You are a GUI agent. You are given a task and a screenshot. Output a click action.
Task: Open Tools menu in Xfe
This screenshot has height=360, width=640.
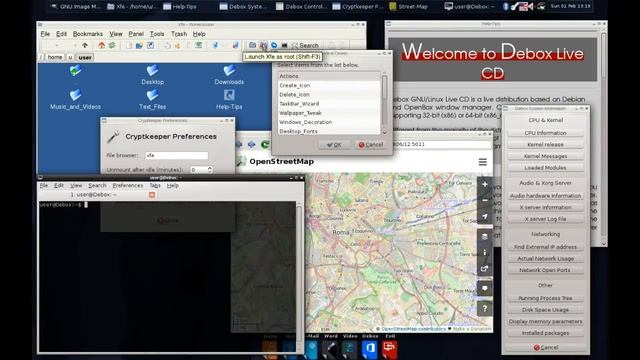pos(157,34)
